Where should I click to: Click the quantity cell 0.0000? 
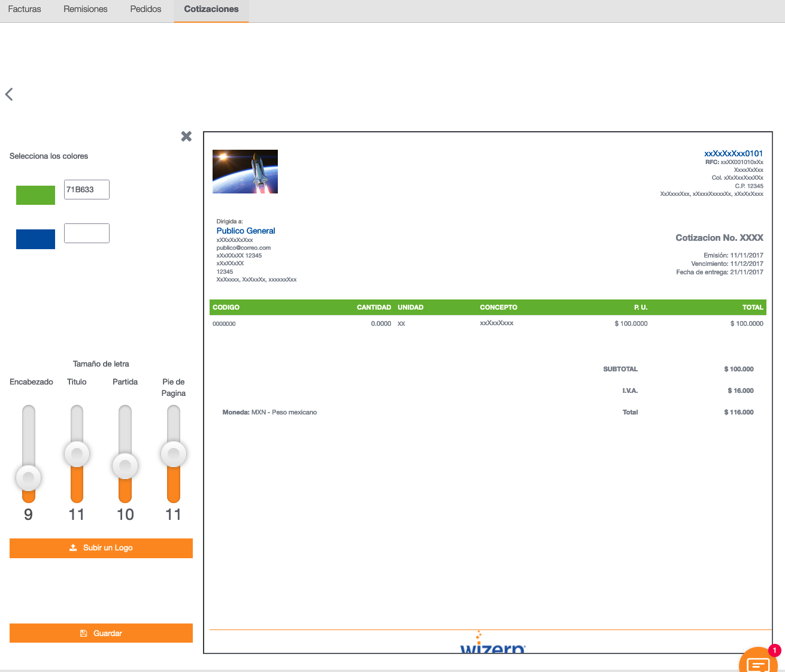(381, 323)
